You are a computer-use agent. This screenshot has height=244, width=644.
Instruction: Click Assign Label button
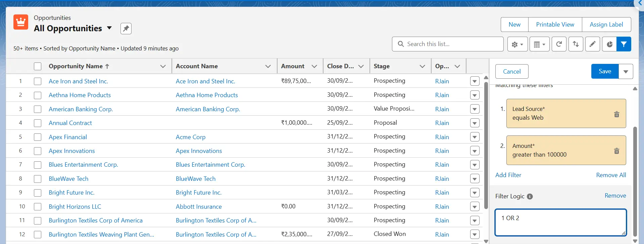click(606, 25)
